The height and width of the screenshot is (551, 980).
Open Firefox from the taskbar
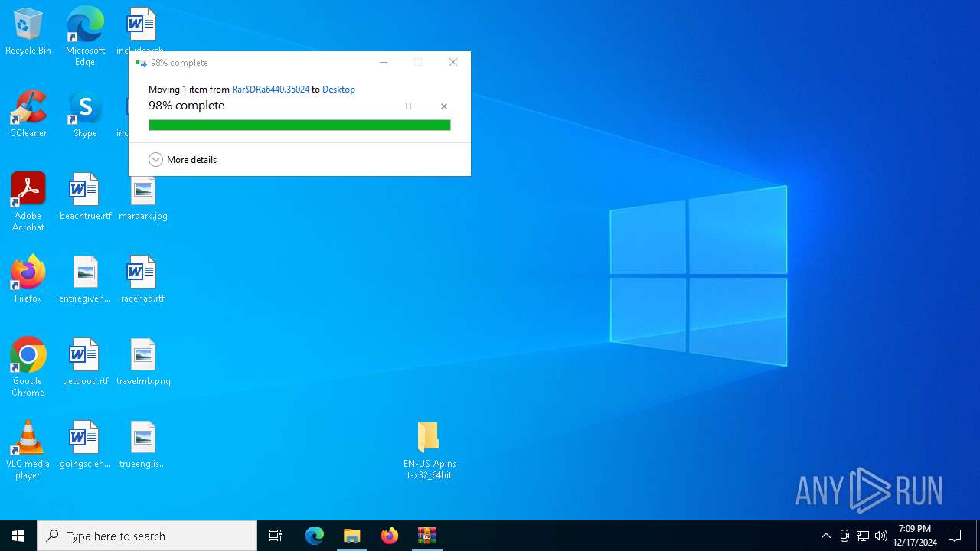pos(390,536)
